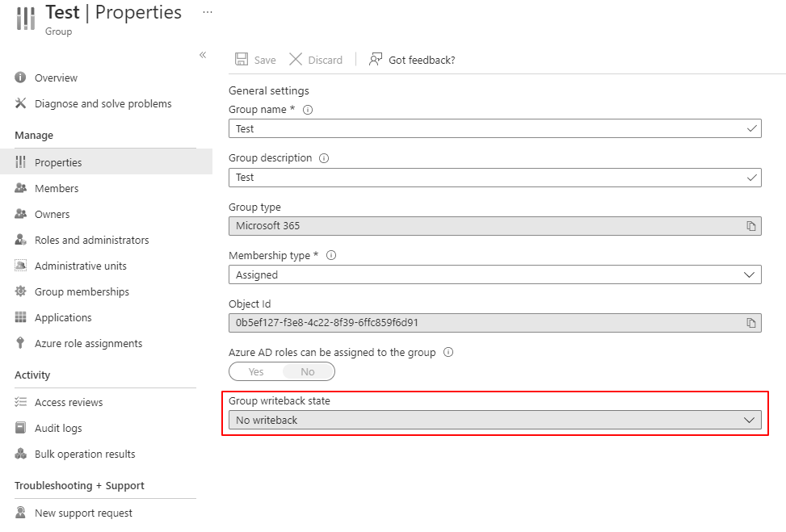Click the Got feedback person icon
Viewport: 786px width, 532px height.
click(x=376, y=60)
